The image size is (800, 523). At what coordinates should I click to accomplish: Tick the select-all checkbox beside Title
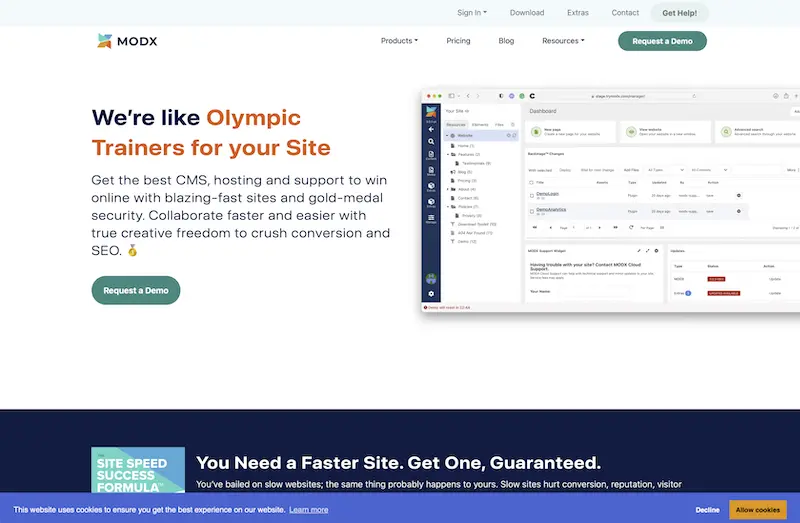(532, 182)
